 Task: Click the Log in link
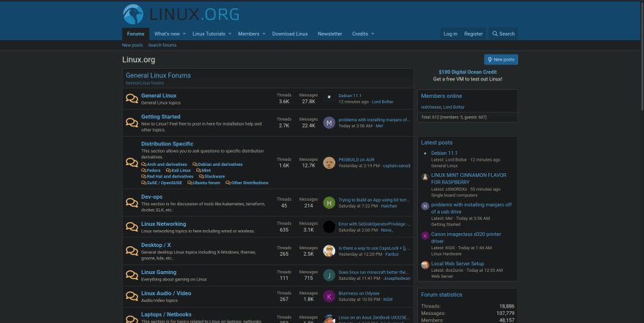(450, 34)
